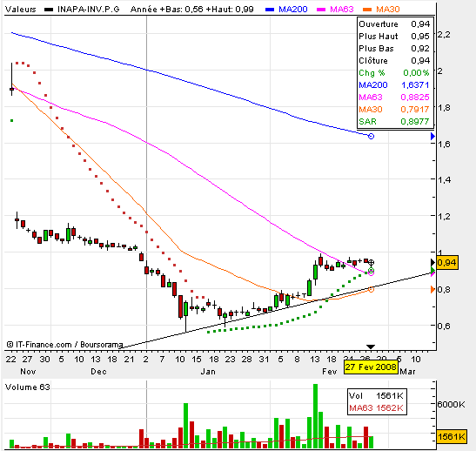The image size is (476, 451).
Task: Click the MA200 1,6371 value row
Action: pos(394,85)
